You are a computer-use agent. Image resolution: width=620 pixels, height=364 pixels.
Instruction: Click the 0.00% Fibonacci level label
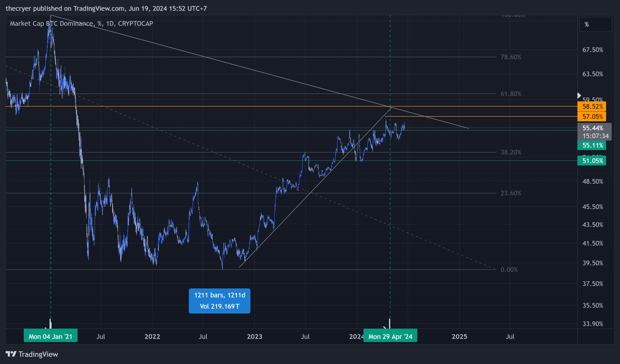(509, 270)
